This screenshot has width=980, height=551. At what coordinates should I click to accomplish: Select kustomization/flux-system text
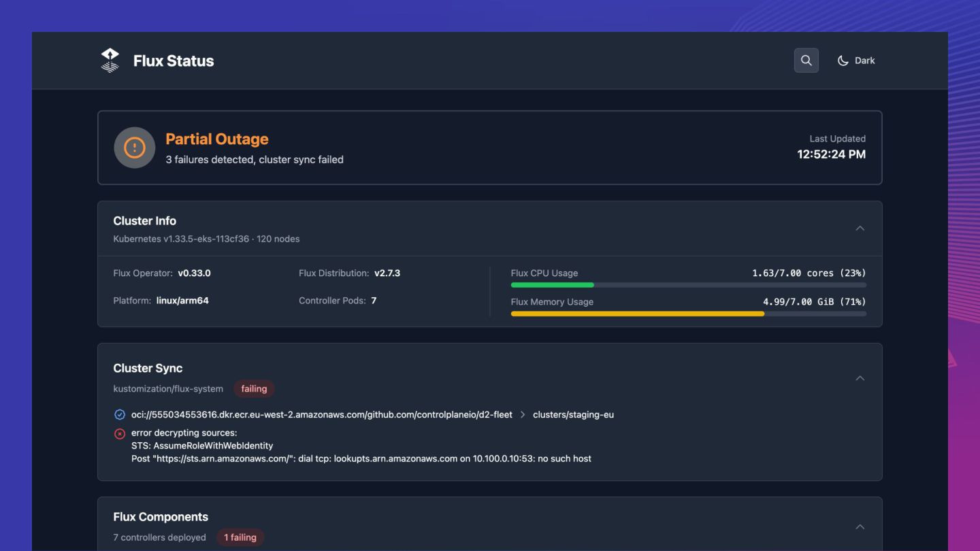point(168,389)
